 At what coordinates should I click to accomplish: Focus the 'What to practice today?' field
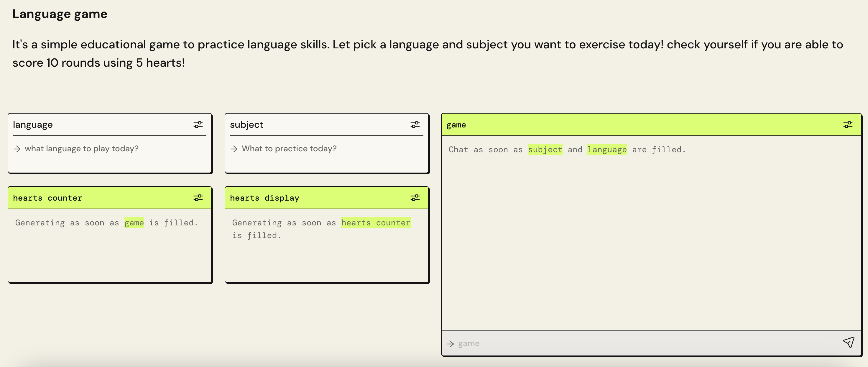[289, 149]
